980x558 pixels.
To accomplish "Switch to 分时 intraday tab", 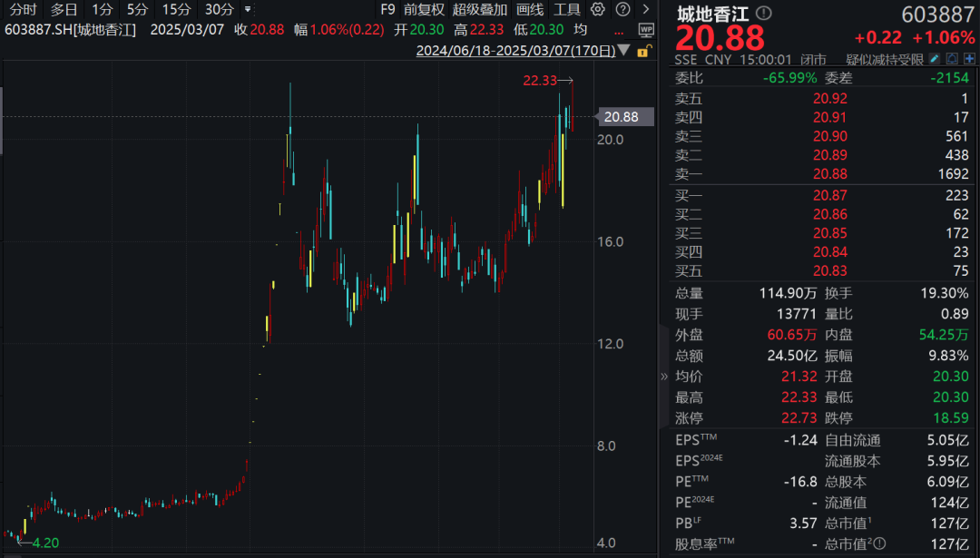I will click(x=23, y=9).
